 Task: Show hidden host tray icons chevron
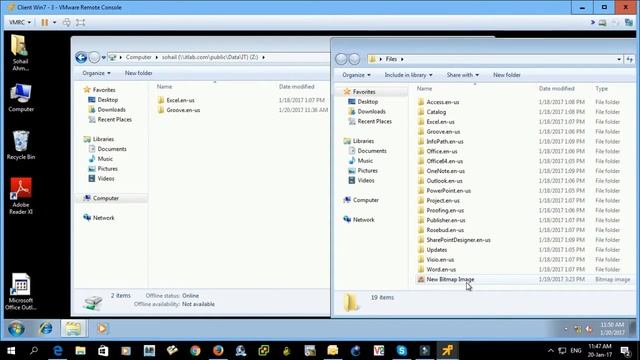tap(551, 351)
